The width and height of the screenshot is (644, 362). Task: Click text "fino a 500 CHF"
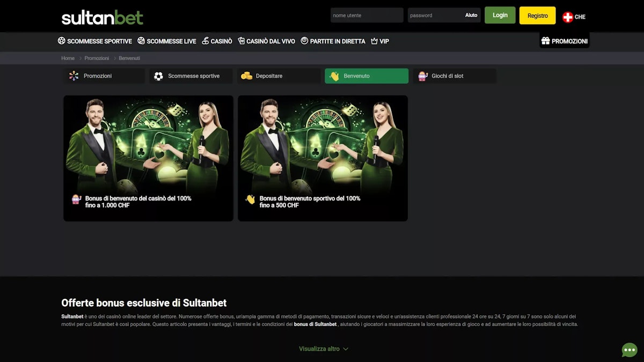[279, 205]
